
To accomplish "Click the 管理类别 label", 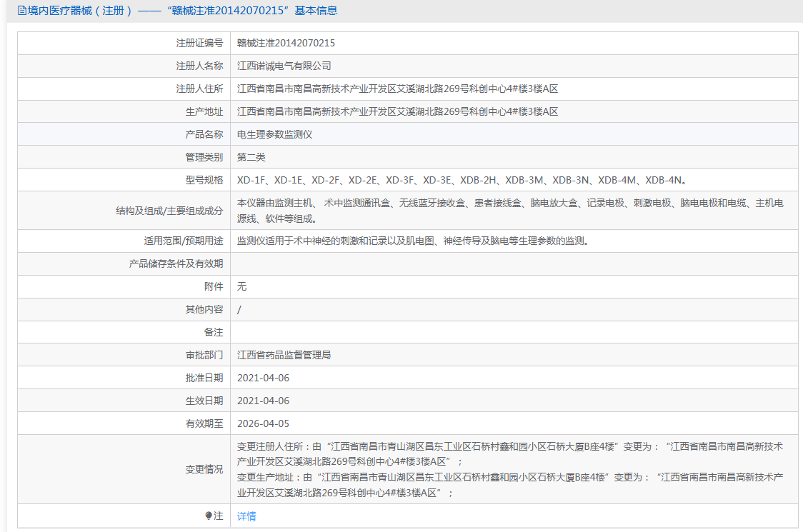I will 204,157.
